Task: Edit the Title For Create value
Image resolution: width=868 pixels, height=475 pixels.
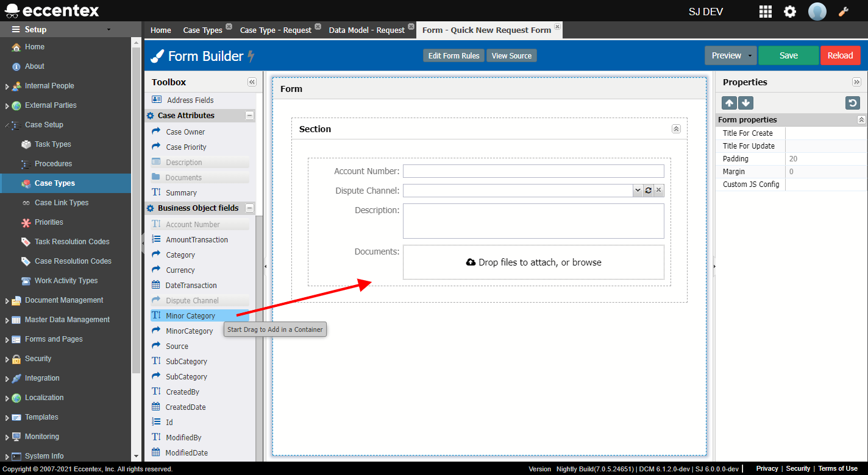Action: pos(826,133)
